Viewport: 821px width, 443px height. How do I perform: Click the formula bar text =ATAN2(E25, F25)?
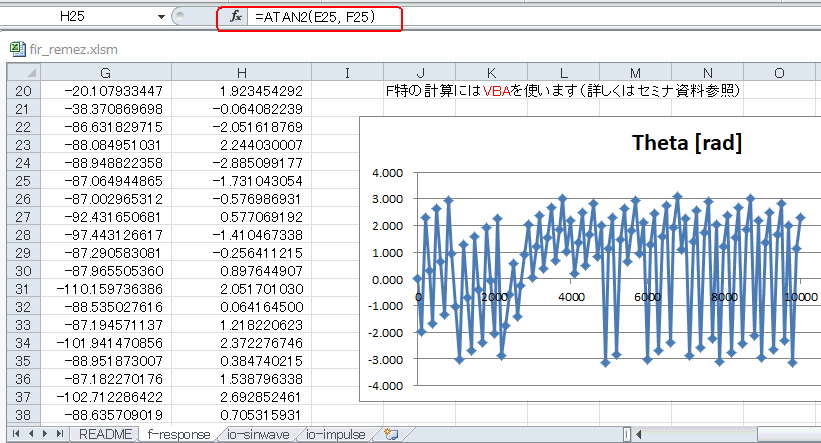pyautogui.click(x=315, y=17)
